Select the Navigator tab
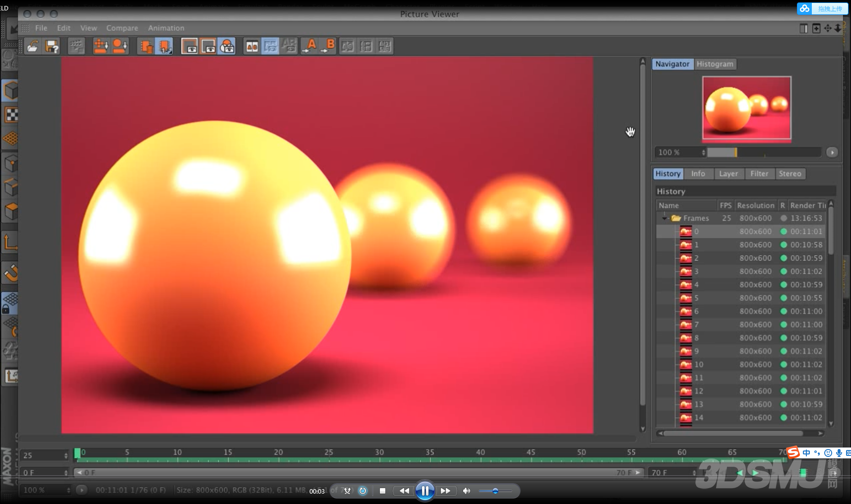Viewport: 851px width, 504px height. [672, 64]
